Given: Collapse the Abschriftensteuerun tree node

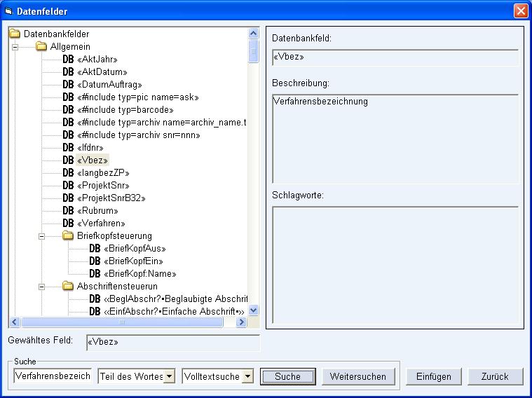Looking at the screenshot, I should tap(41, 287).
